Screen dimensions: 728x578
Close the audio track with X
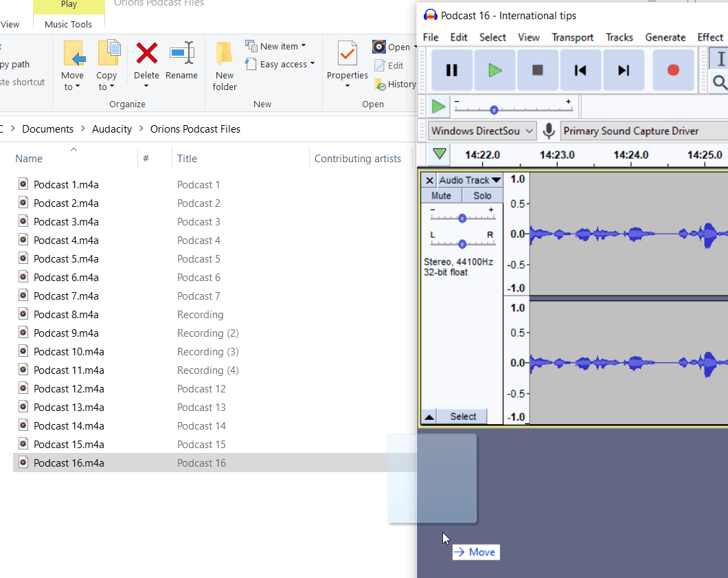click(429, 180)
